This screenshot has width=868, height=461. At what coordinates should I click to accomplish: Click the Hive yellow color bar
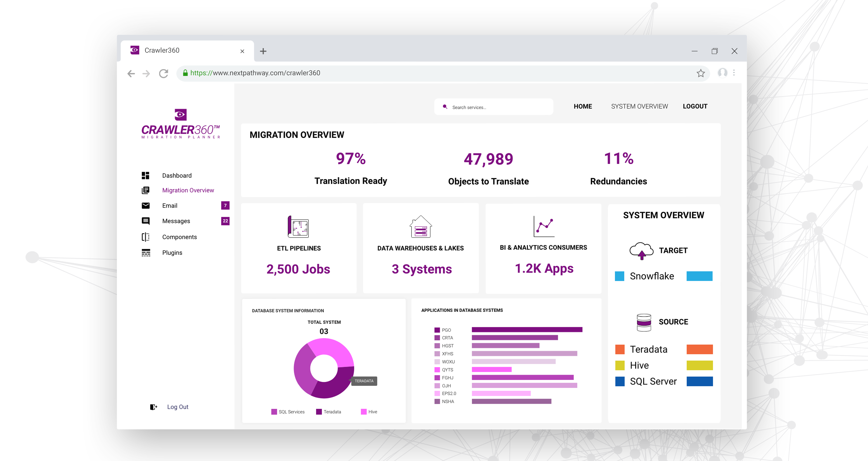point(700,366)
